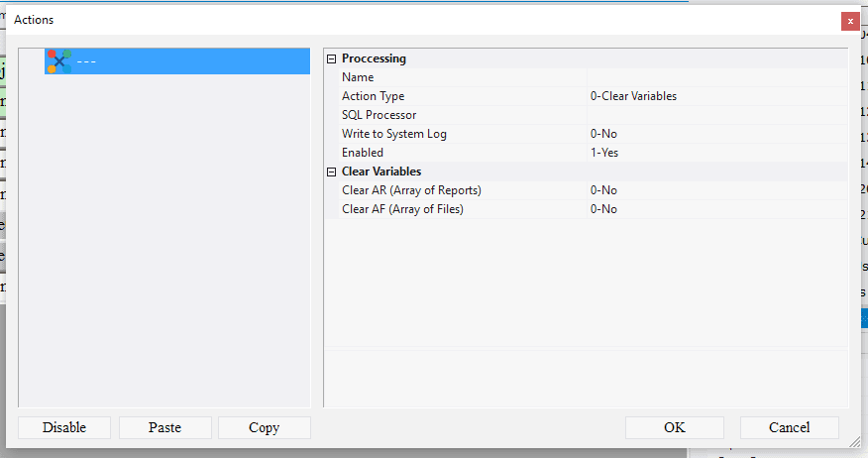
Task: Collapse the Proccessing section
Action: click(332, 58)
